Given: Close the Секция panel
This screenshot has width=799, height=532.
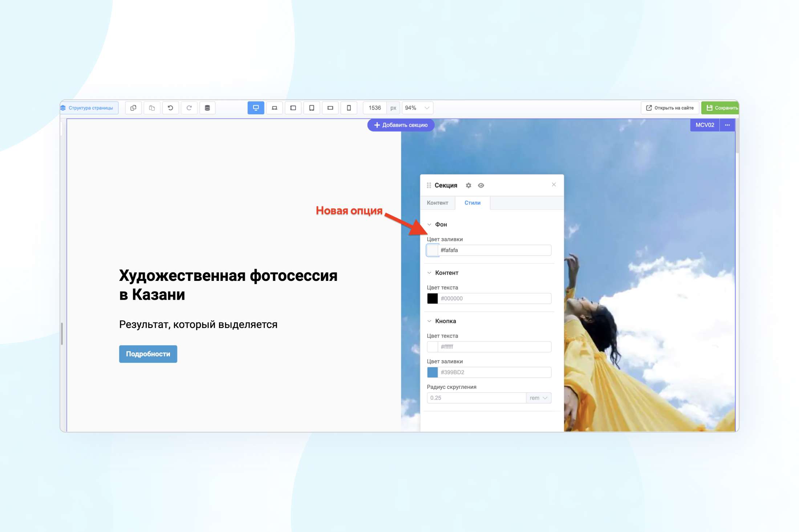Looking at the screenshot, I should pyautogui.click(x=554, y=185).
